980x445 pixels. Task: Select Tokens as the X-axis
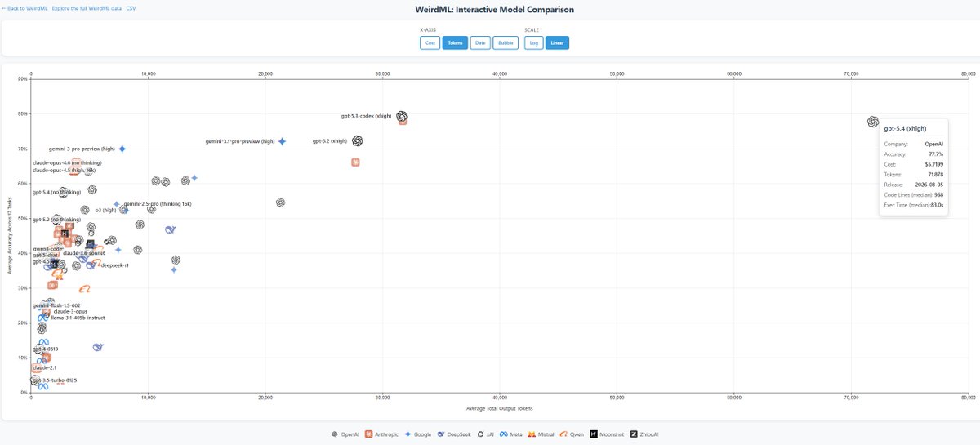[455, 42]
